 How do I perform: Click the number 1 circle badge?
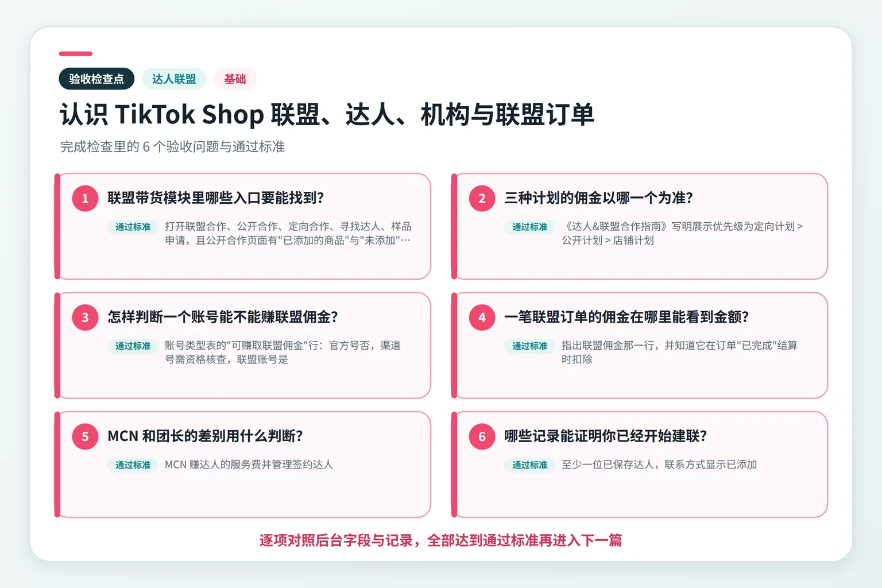85,198
